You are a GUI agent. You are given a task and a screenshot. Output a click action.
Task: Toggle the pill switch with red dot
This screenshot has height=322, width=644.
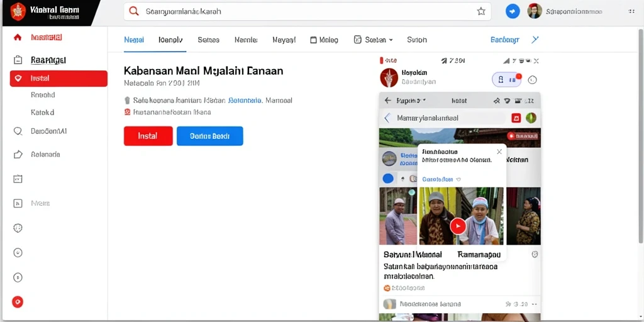(x=506, y=80)
